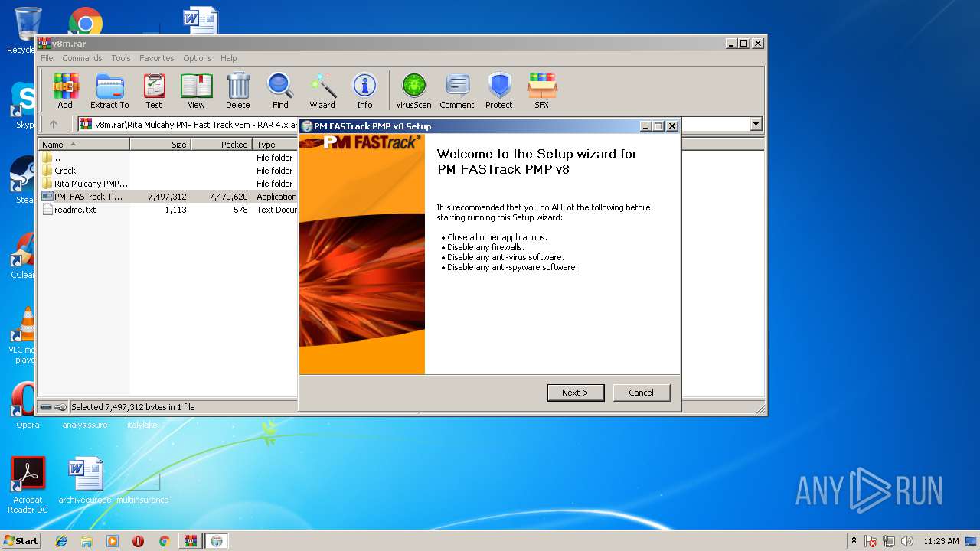Click the View file icon
This screenshot has width=980, height=551.
(196, 91)
